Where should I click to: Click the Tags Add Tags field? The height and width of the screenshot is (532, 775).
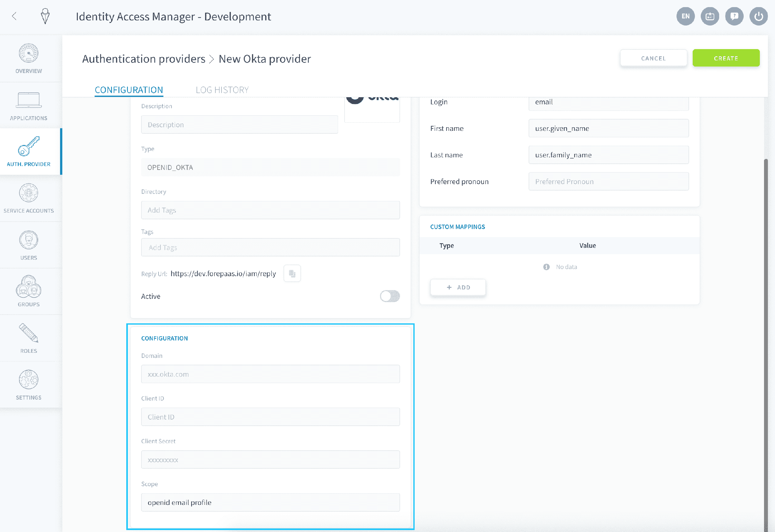(x=271, y=247)
